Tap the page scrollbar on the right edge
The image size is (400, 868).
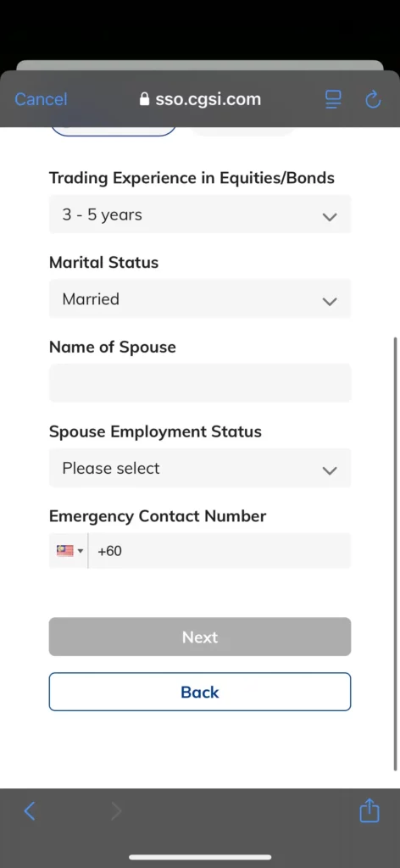coord(395,554)
